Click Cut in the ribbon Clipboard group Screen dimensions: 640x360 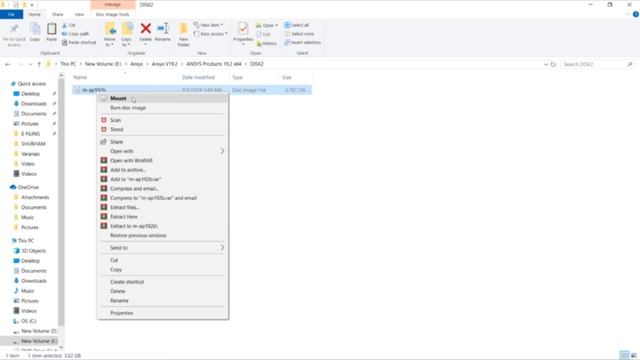[69, 25]
